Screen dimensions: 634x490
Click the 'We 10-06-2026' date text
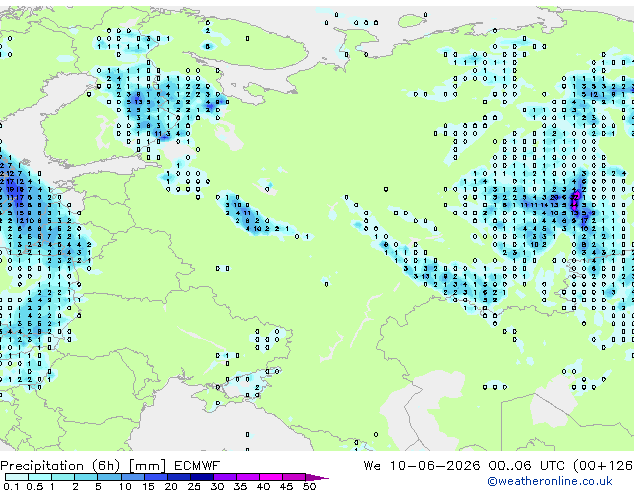(x=422, y=466)
